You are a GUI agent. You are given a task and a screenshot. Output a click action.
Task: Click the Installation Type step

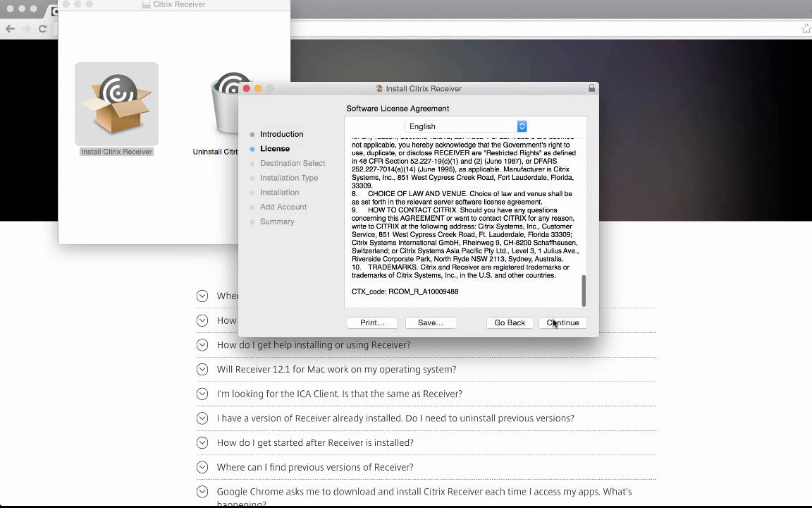coord(289,177)
